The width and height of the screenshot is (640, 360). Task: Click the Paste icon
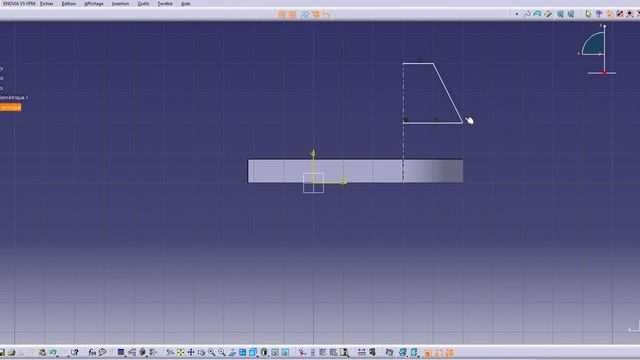point(42,352)
